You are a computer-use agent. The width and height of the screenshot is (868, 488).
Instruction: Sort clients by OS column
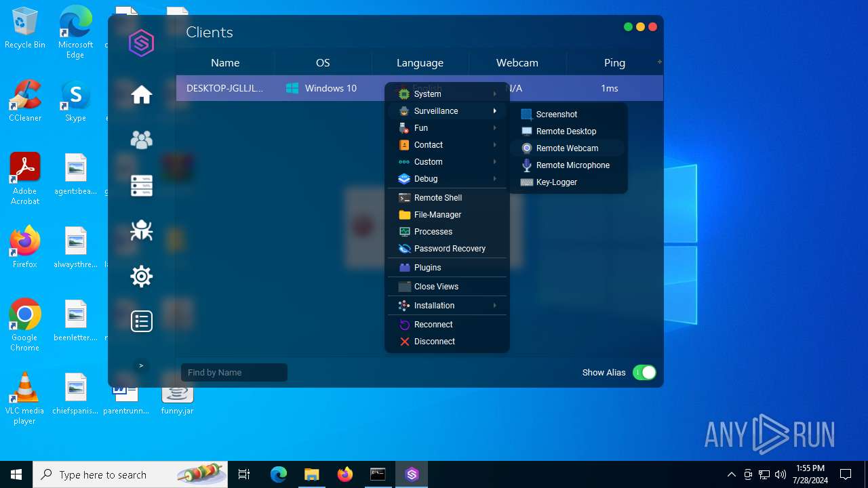click(323, 62)
